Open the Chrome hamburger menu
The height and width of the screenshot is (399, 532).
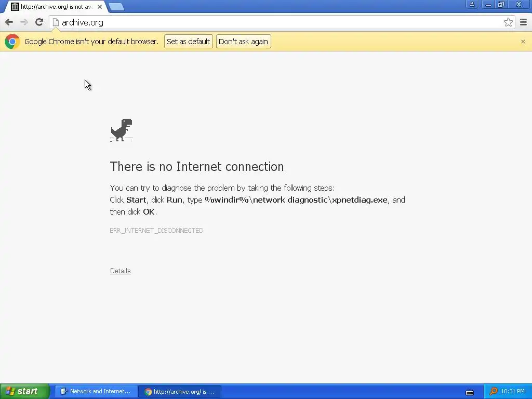[x=523, y=22]
